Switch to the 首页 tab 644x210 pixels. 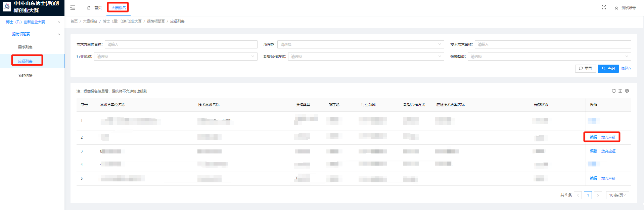(94, 8)
